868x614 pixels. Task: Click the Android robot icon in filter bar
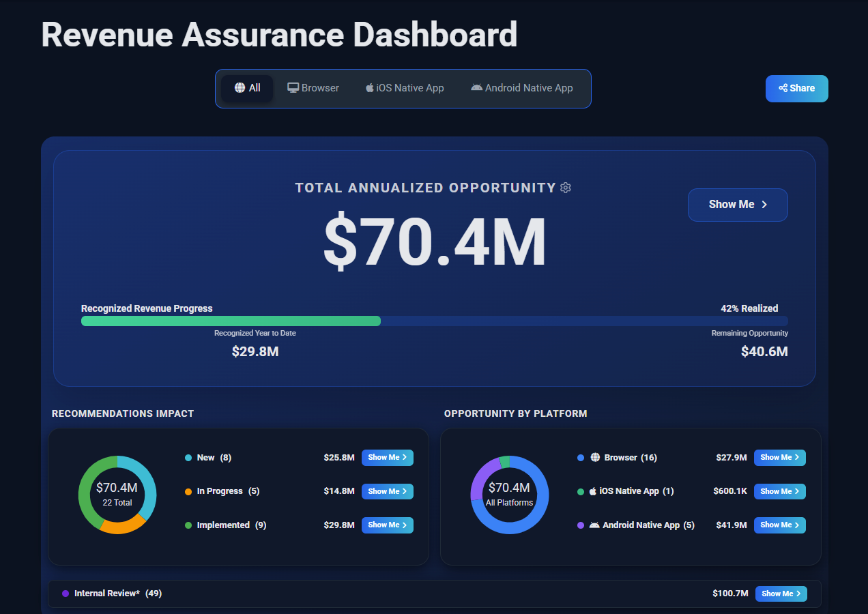point(476,87)
